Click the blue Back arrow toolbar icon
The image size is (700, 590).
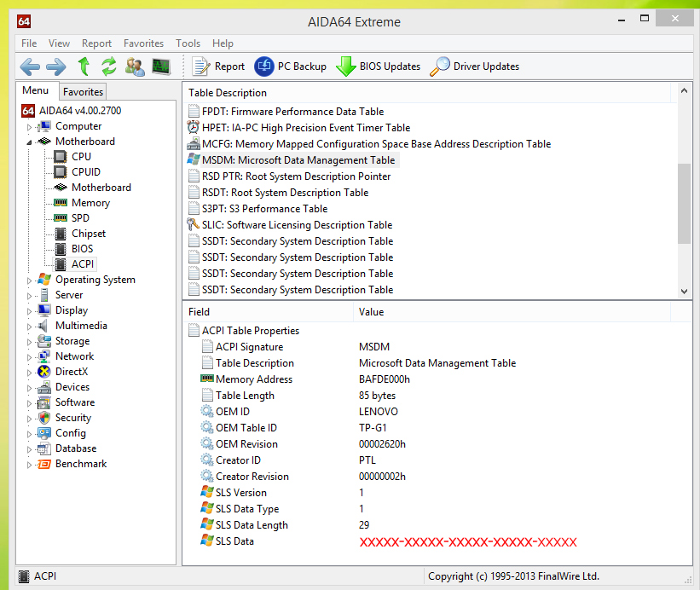click(x=30, y=67)
